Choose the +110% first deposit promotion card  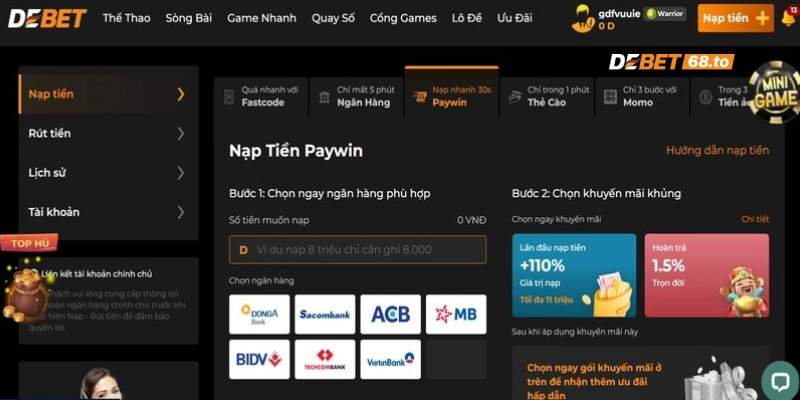point(574,276)
